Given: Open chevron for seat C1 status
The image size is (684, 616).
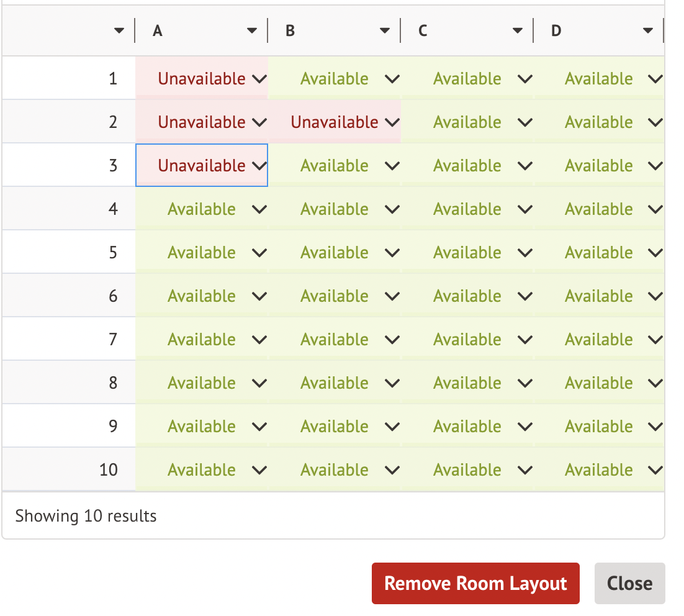Looking at the screenshot, I should (x=525, y=79).
